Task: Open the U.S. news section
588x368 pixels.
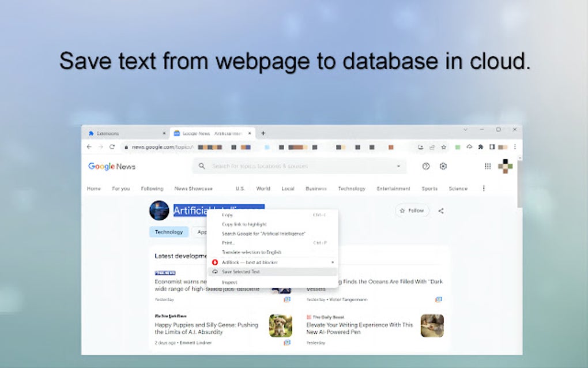Action: pos(240,189)
